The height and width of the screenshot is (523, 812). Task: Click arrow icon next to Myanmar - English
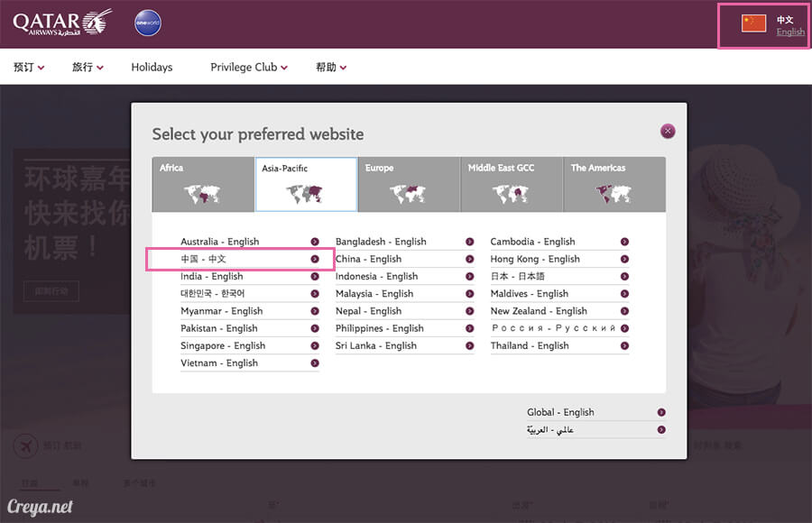coord(315,311)
